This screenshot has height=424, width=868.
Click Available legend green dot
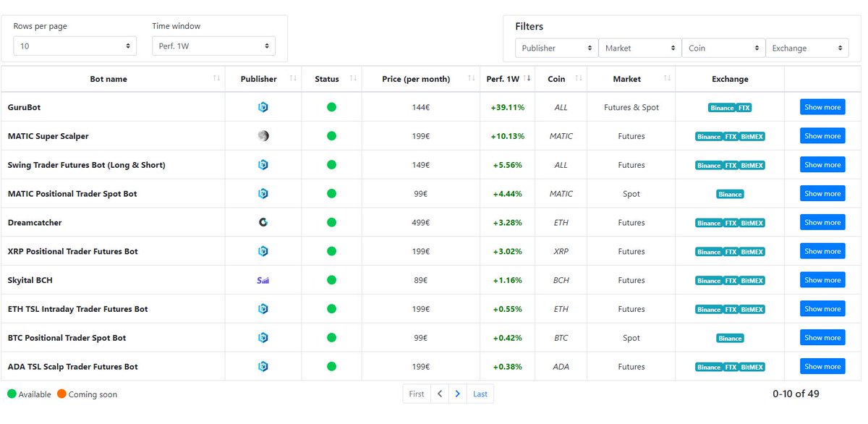pos(12,394)
